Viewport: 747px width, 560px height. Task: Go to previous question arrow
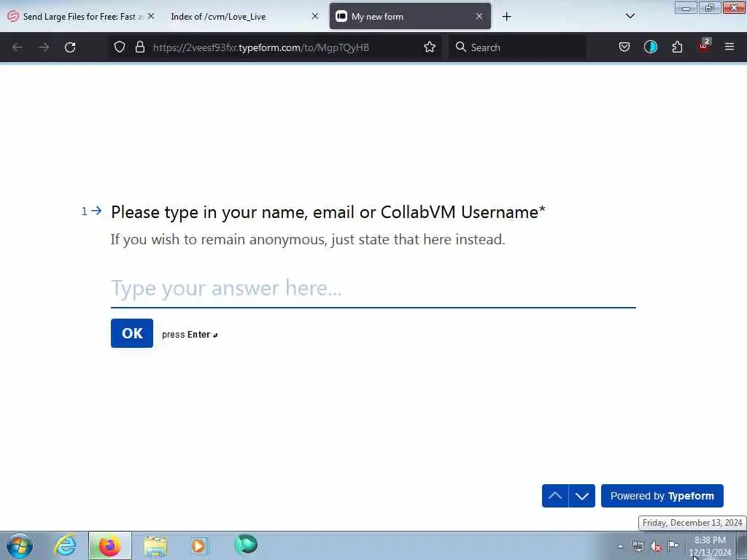[x=555, y=496]
